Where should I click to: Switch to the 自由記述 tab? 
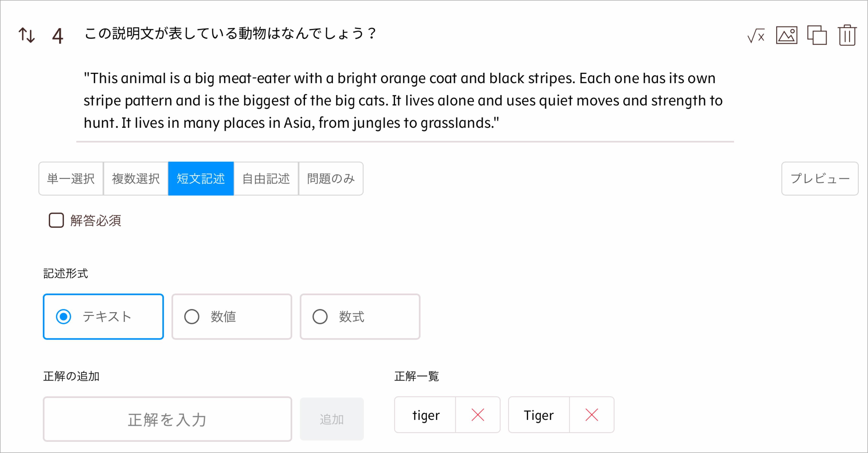266,179
